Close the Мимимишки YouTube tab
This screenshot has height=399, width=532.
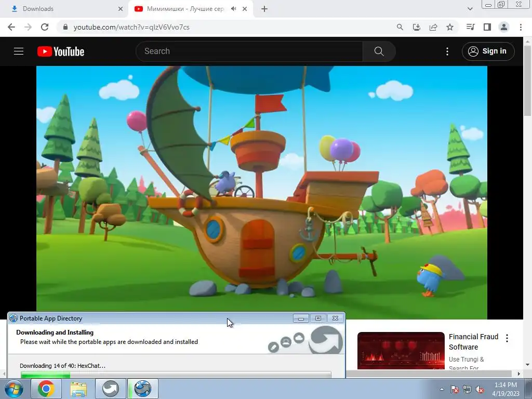[245, 9]
